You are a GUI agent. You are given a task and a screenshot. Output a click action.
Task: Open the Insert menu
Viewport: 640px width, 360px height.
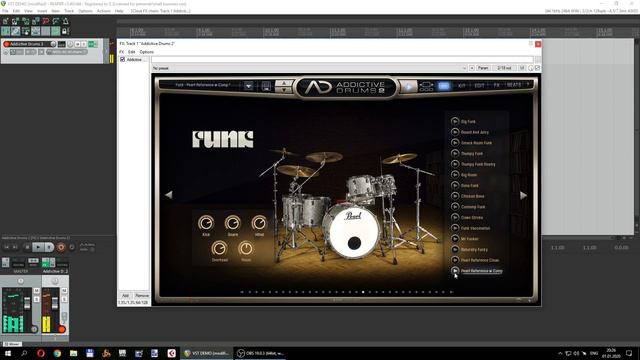coord(42,11)
